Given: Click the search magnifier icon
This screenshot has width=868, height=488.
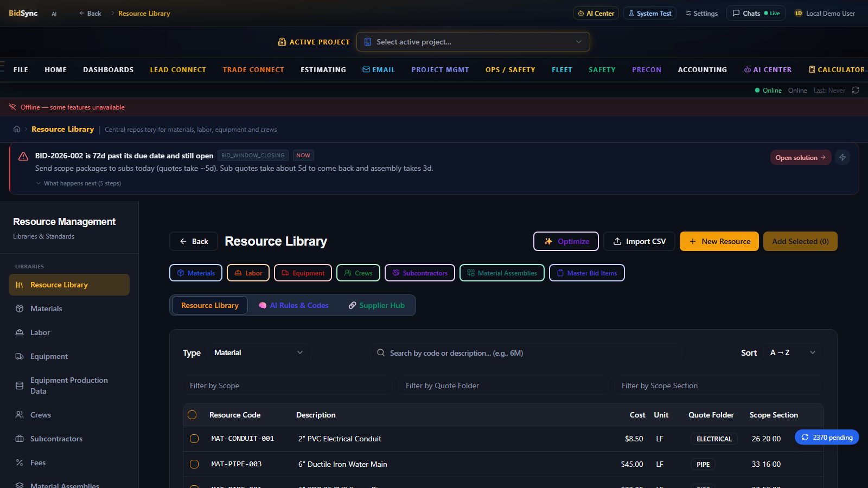Looking at the screenshot, I should click(381, 352).
